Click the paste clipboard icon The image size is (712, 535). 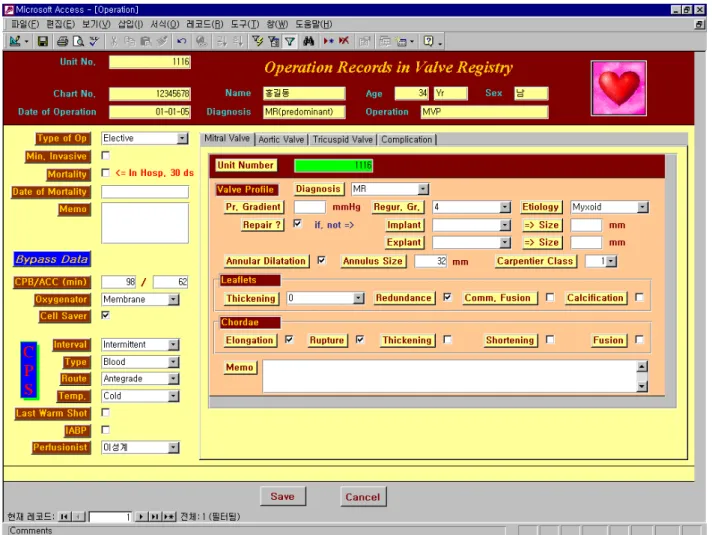[x=146, y=41]
